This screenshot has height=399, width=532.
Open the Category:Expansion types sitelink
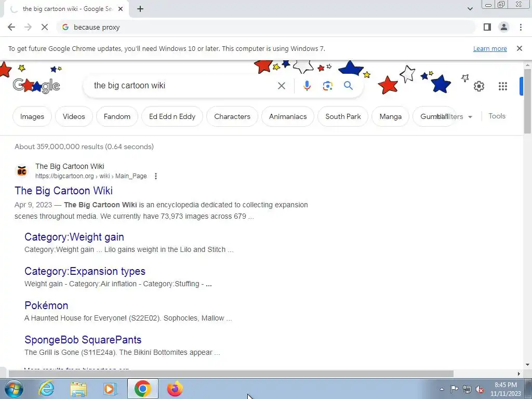[x=85, y=271]
